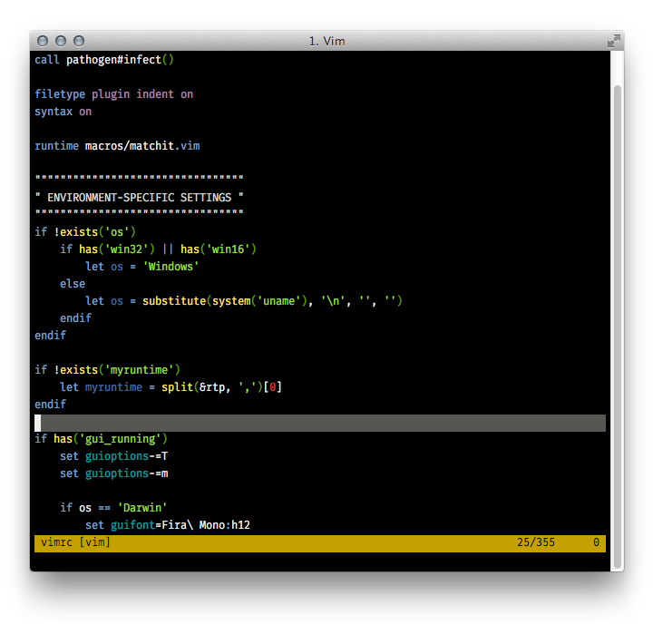Click 'pathogen#infect' in the first line
Viewport: 653px width, 644px height.
(113, 60)
